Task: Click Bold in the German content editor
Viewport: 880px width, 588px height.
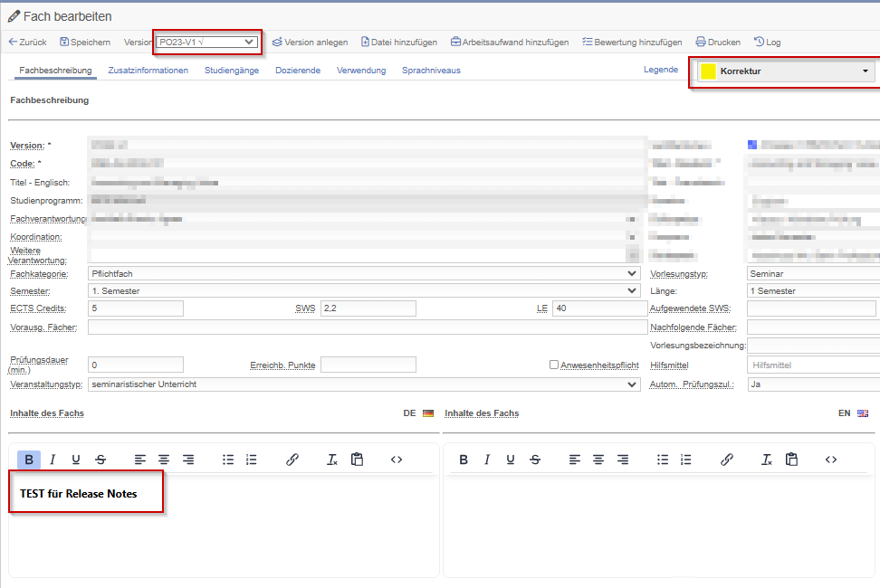Action: pyautogui.click(x=29, y=460)
